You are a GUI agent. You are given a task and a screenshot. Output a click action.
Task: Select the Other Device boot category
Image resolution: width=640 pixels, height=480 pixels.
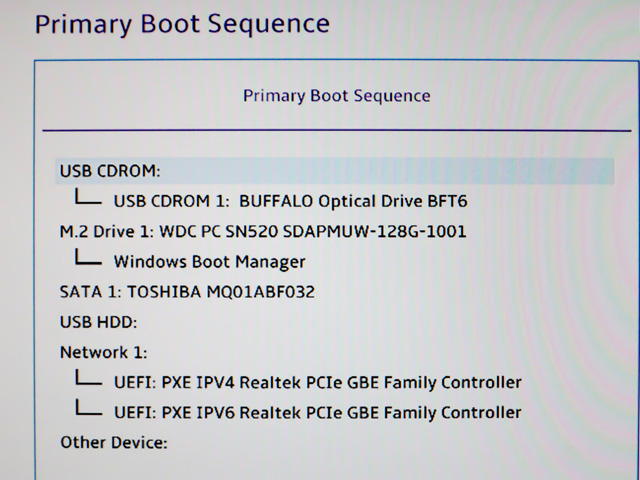coord(113,441)
